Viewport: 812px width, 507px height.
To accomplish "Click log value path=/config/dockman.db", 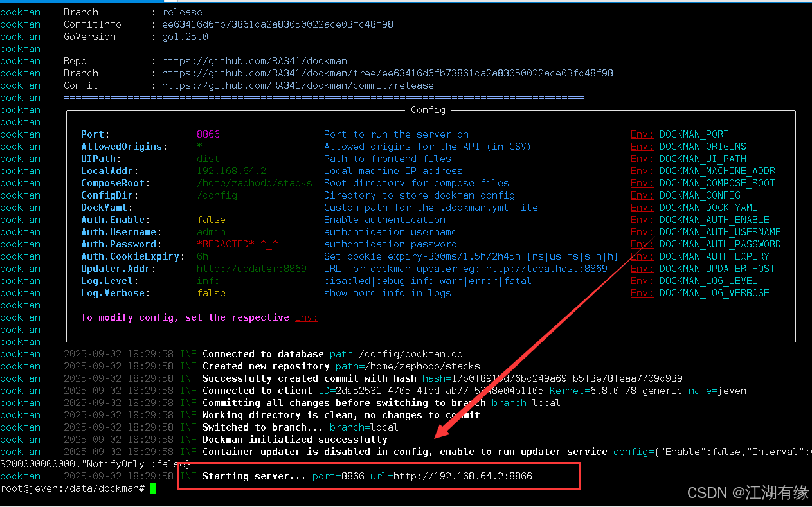I will (396, 354).
